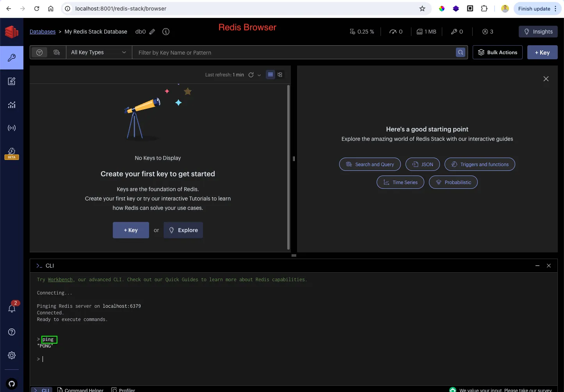
Task: Expand auto-refresh options chevron
Action: (x=259, y=75)
